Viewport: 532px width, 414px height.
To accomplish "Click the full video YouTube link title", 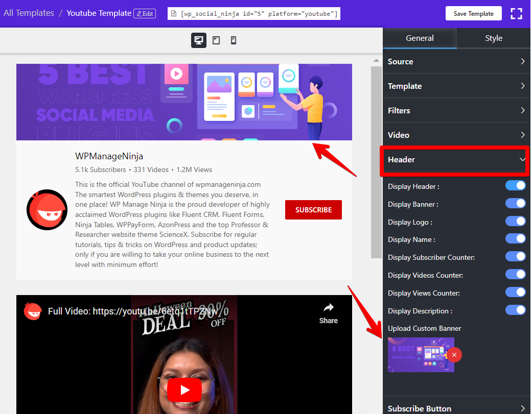I will pos(133,311).
